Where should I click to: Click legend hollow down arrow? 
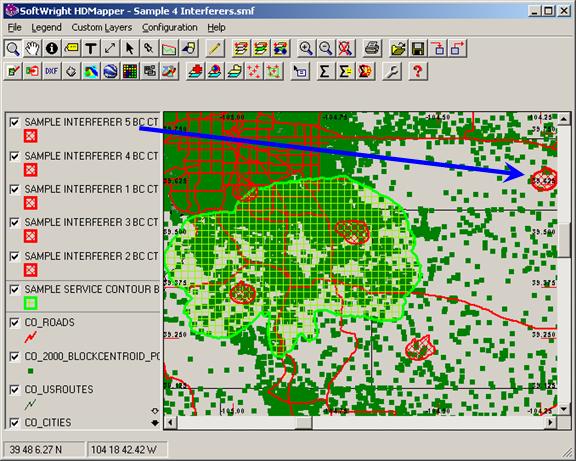(x=155, y=411)
